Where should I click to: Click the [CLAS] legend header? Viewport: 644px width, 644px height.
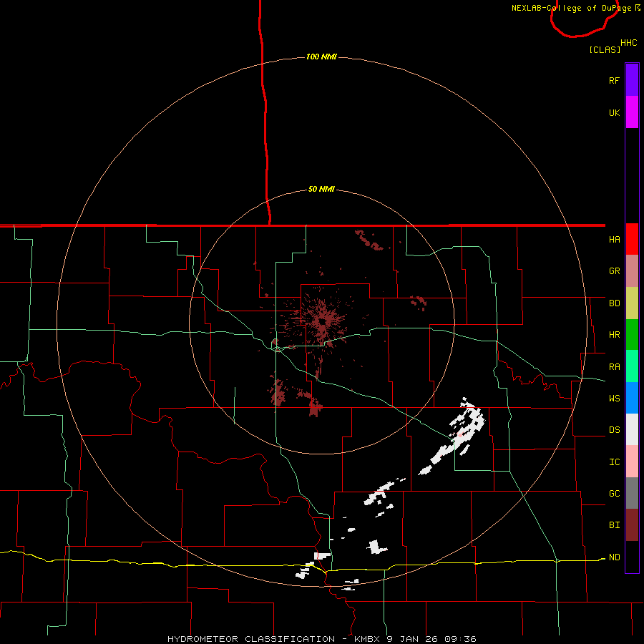pos(605,50)
